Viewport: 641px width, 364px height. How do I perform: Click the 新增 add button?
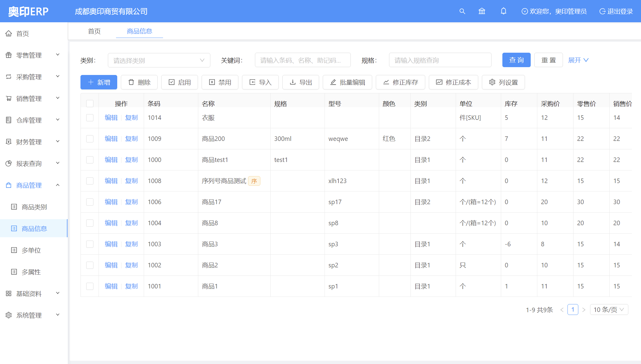click(x=99, y=82)
